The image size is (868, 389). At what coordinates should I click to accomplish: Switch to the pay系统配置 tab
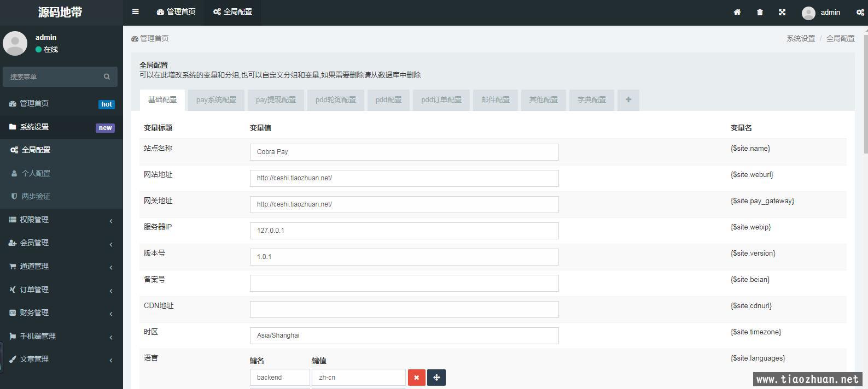coord(216,100)
